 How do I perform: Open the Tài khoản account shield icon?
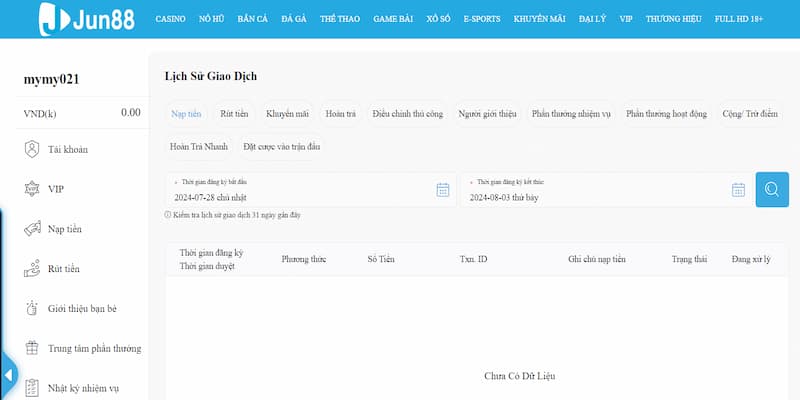(32, 149)
